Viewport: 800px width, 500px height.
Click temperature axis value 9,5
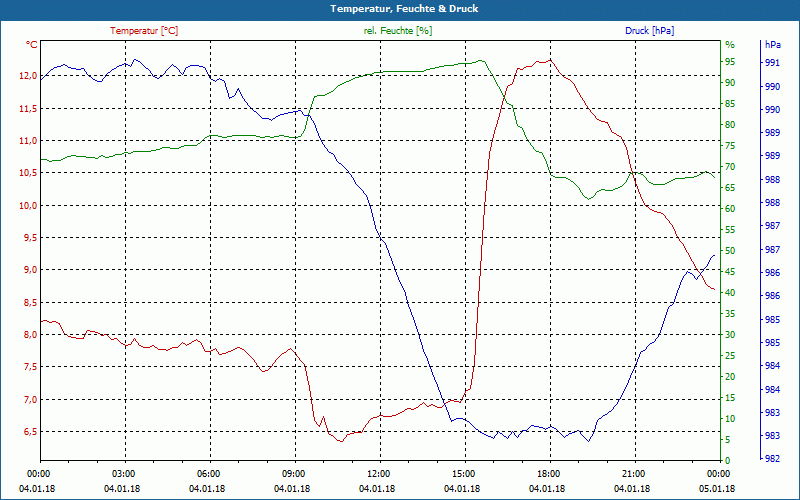click(x=30, y=238)
